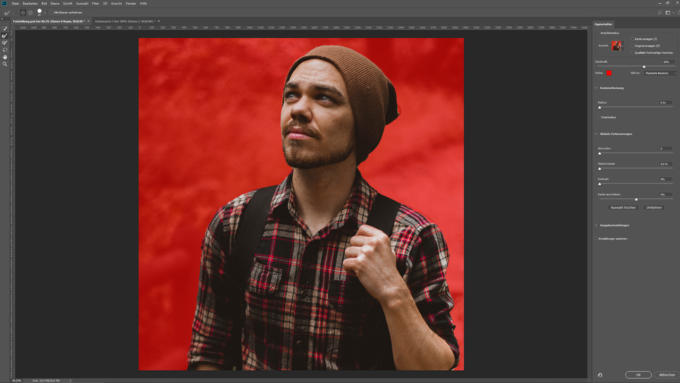
Task: Click subtract-from-selection mode icon in options bar
Action: pyautogui.click(x=30, y=13)
